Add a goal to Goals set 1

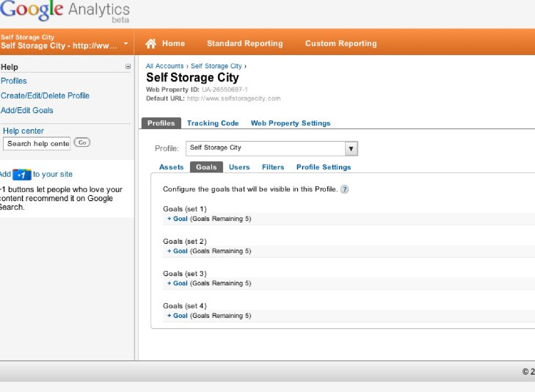pos(177,219)
